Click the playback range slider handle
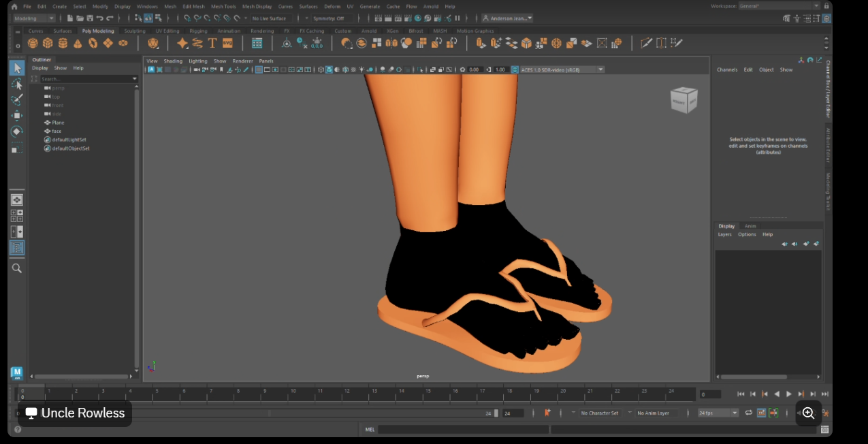 pos(496,413)
